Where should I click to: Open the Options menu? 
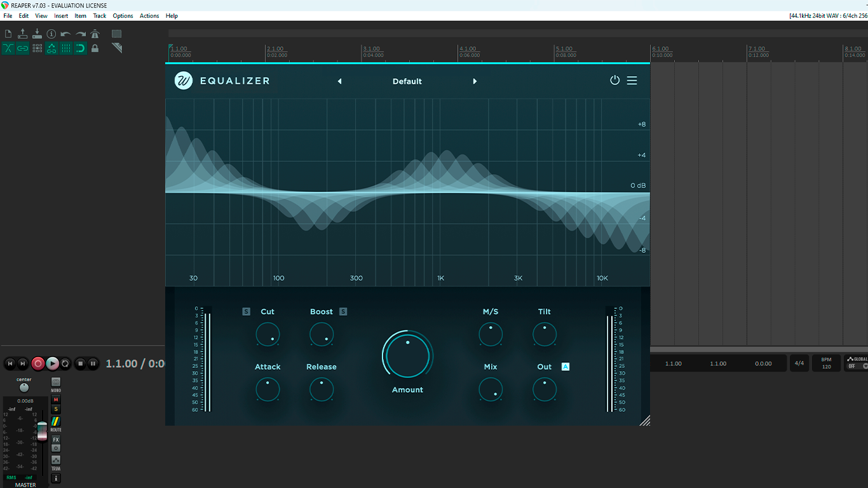pos(123,16)
